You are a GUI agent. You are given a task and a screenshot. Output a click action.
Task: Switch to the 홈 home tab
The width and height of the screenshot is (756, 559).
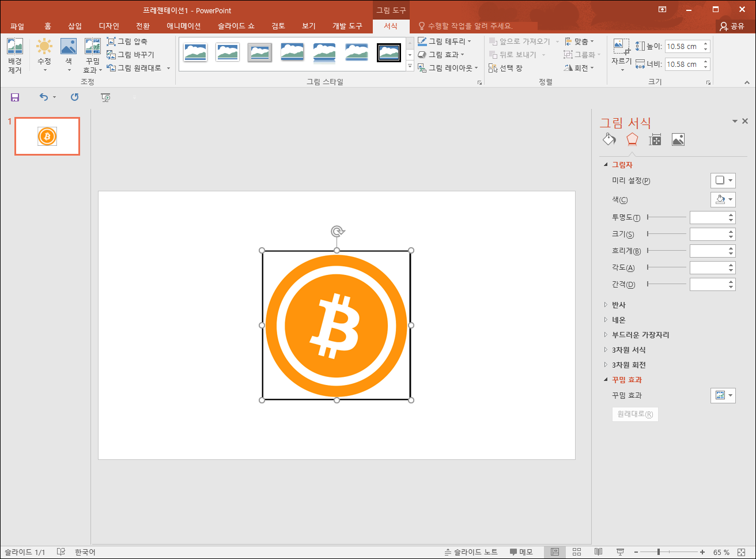tap(48, 26)
